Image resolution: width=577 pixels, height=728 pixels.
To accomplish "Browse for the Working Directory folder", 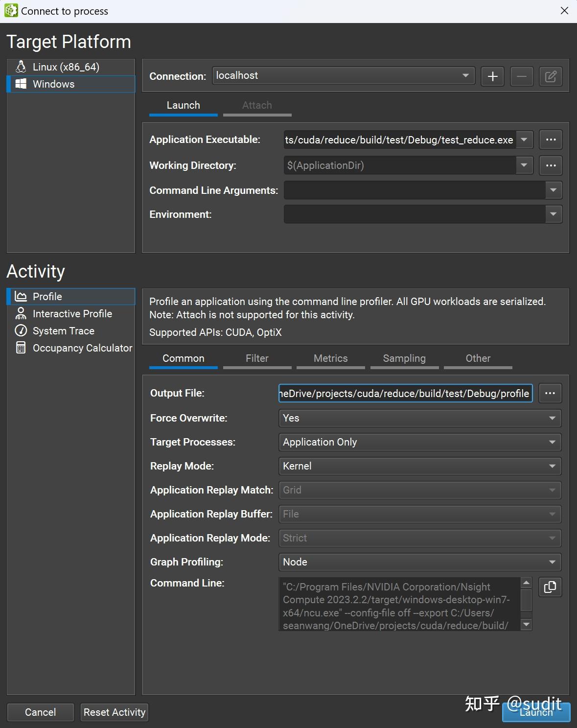I will (551, 165).
